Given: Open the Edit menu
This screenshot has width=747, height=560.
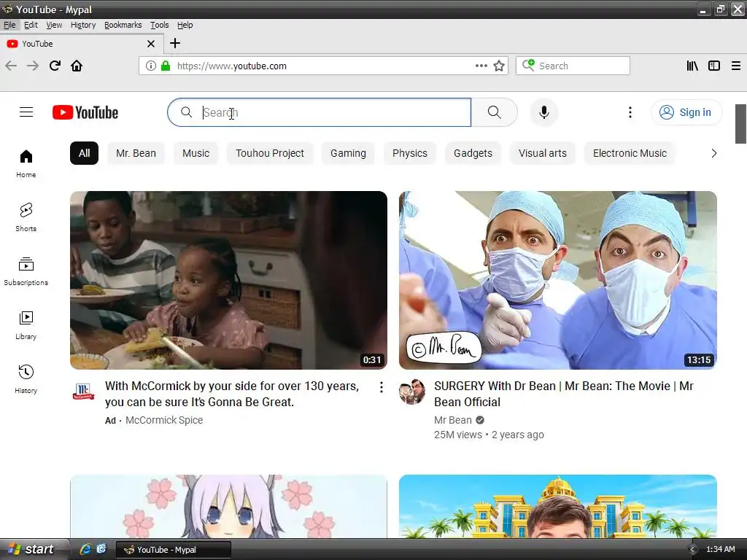Looking at the screenshot, I should click(31, 25).
